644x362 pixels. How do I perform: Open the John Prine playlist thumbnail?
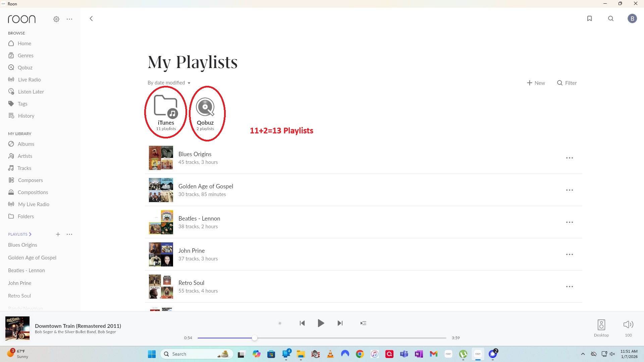click(161, 254)
